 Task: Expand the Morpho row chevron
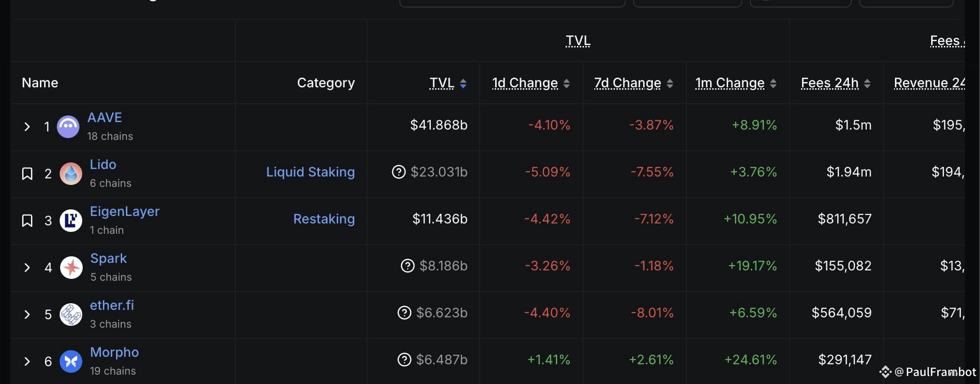(27, 361)
